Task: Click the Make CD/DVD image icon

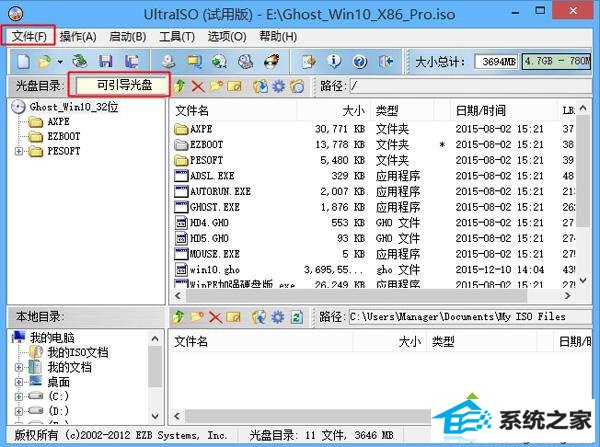Action: [168, 61]
